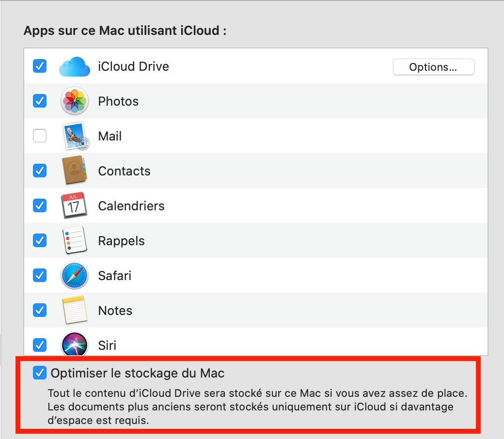Toggle the Contacts checkbox
The image size is (504, 439).
[x=40, y=171]
